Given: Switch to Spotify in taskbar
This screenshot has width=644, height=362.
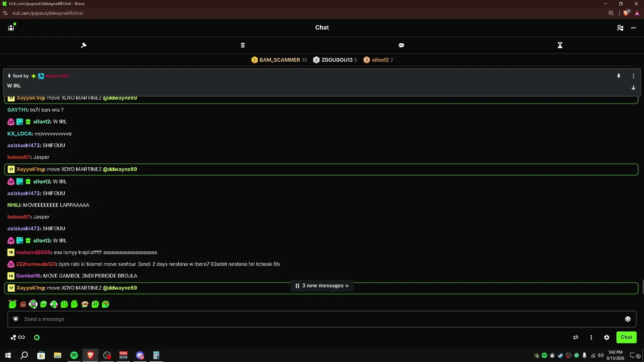Looking at the screenshot, I should 74,355.
